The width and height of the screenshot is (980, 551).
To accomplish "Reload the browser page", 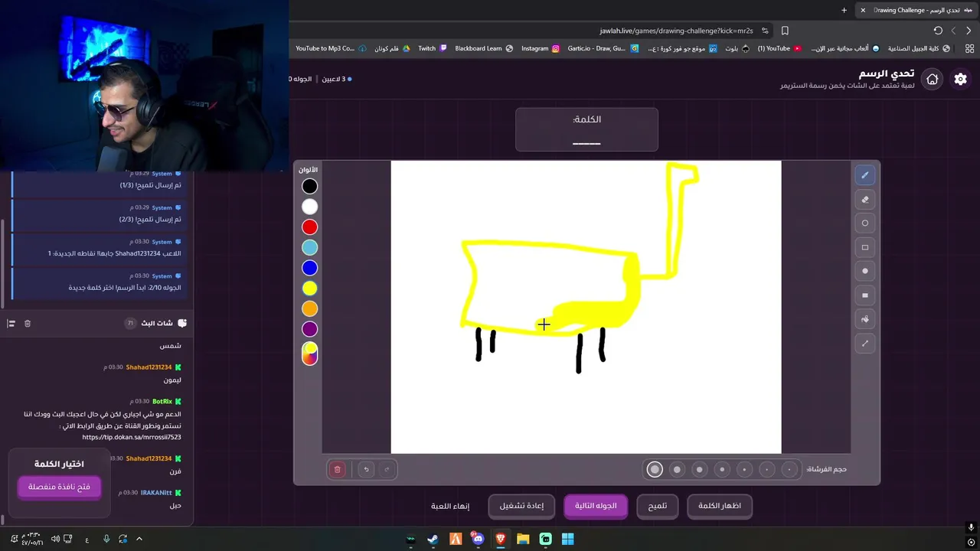I will 938,31.
